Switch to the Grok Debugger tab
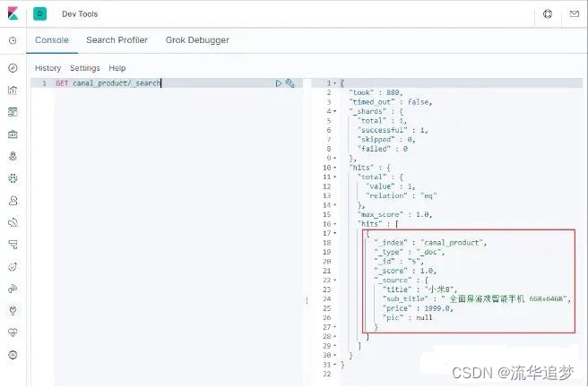The height and width of the screenshot is (389, 588). (197, 40)
